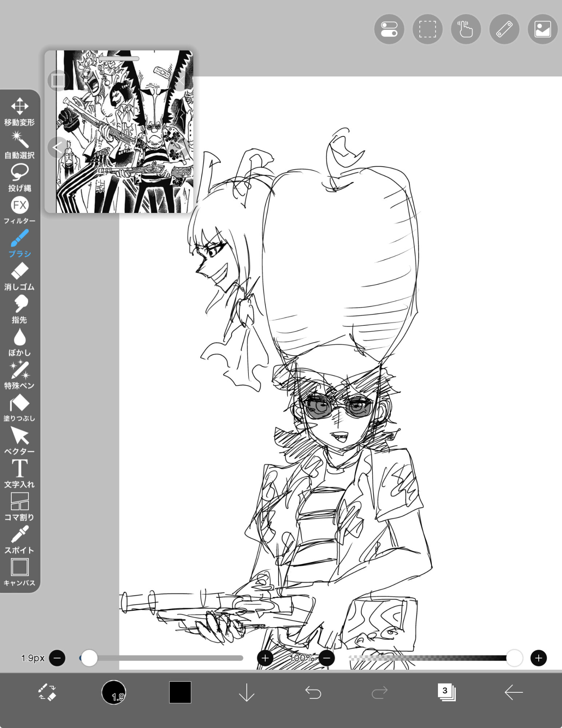Click the brush thickness slider handle

coord(89,658)
